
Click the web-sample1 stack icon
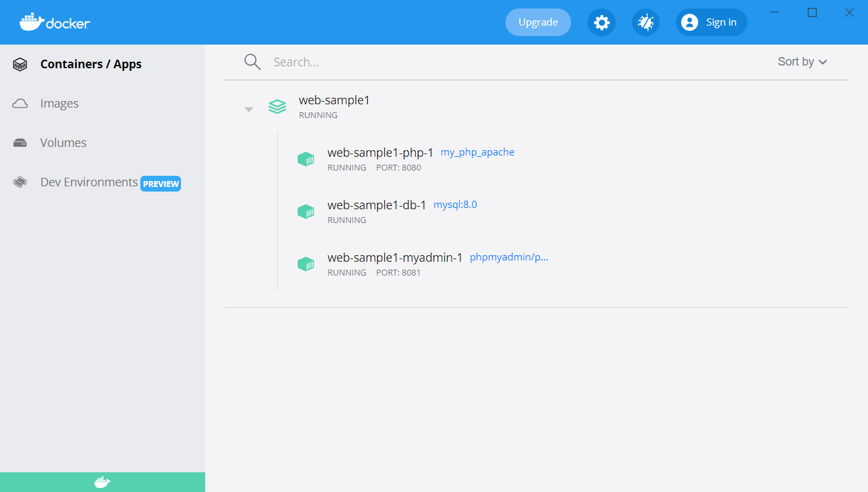[x=277, y=106]
